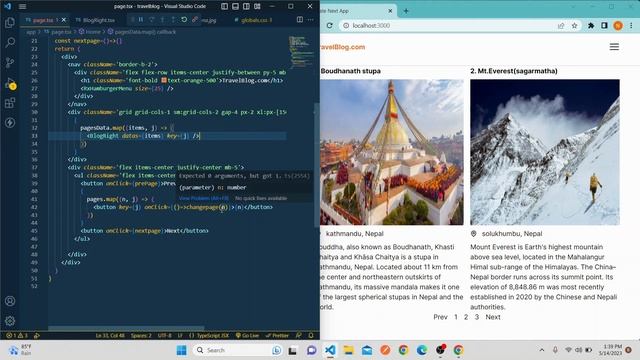Click Next in the page pagination
This screenshot has width=640, height=360.
pos(493,317)
